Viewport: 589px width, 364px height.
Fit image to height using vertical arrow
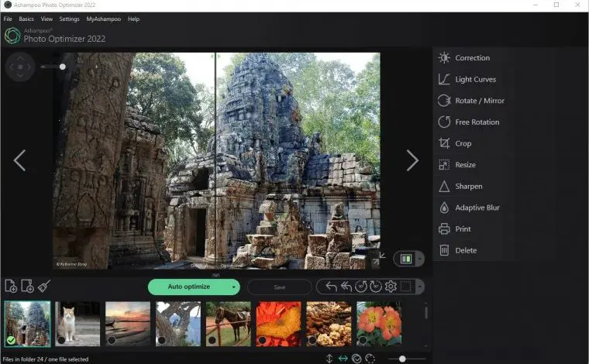(x=329, y=359)
